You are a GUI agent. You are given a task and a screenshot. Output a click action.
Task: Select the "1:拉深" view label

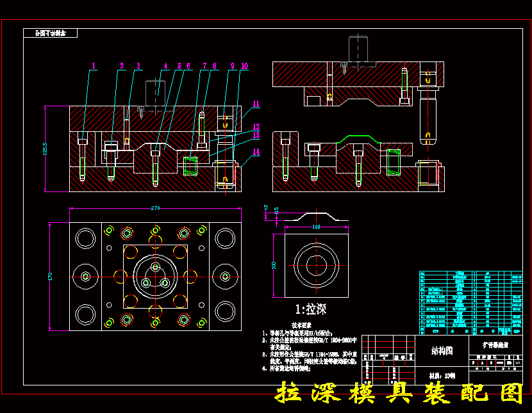(310, 309)
